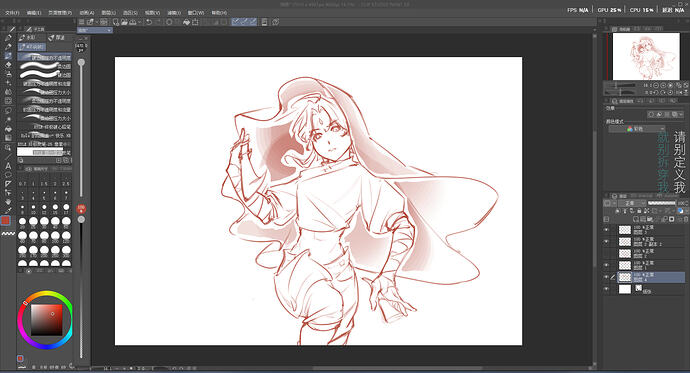Open the 窗口(W) Window menu
This screenshot has height=373, width=690.
[x=196, y=13]
